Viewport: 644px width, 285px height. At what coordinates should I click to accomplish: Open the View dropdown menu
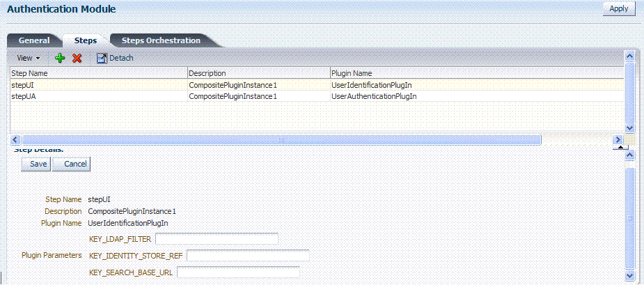28,58
